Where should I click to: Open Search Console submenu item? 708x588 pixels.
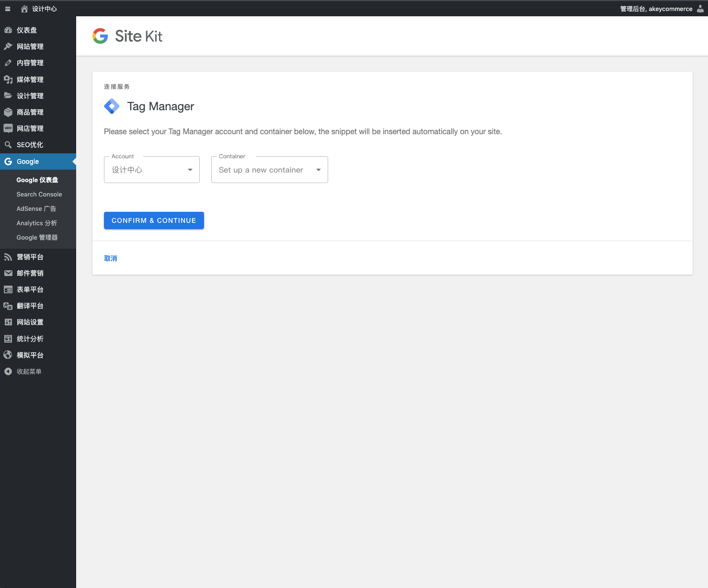pyautogui.click(x=39, y=194)
